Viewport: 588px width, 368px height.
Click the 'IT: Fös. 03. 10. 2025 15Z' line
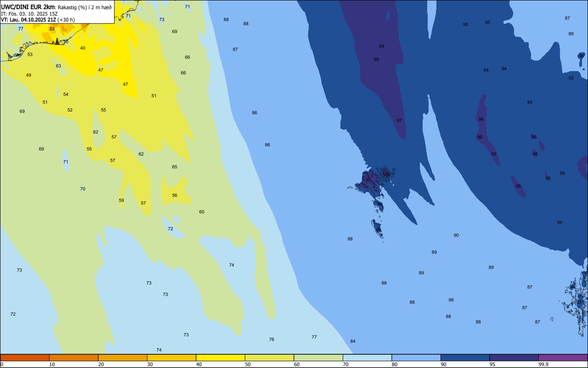tap(29, 13)
